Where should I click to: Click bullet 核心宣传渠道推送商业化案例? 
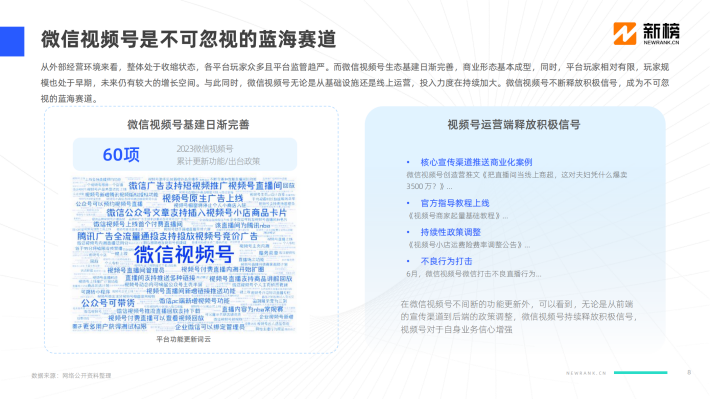(x=476, y=162)
